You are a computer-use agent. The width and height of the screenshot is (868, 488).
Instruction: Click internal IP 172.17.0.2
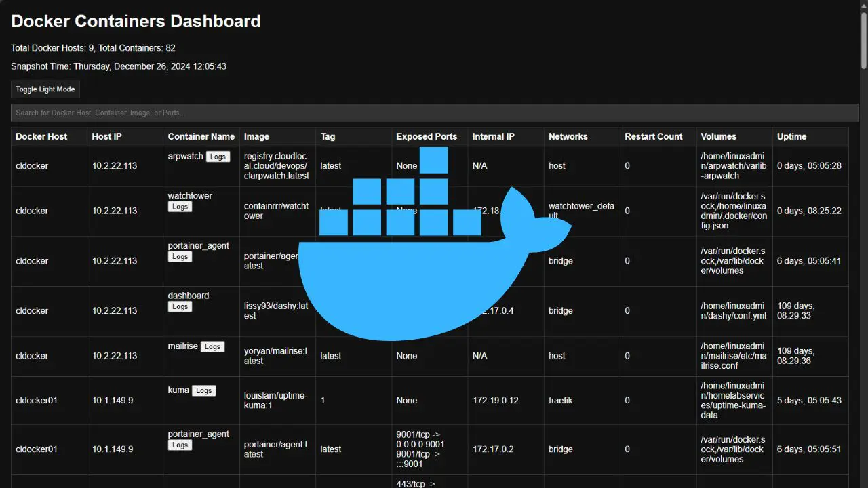point(493,449)
